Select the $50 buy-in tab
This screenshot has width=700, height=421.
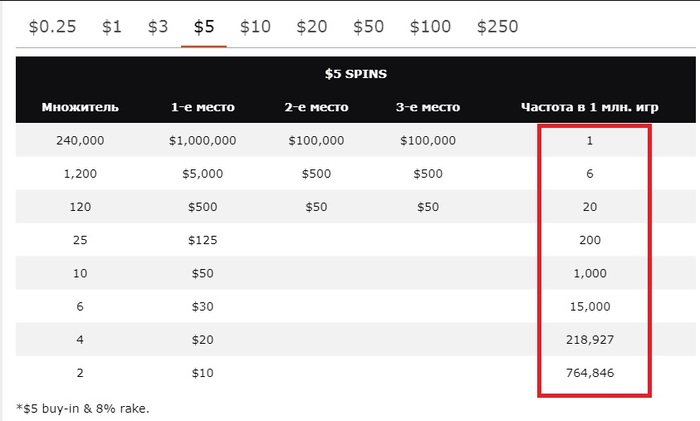(x=369, y=27)
